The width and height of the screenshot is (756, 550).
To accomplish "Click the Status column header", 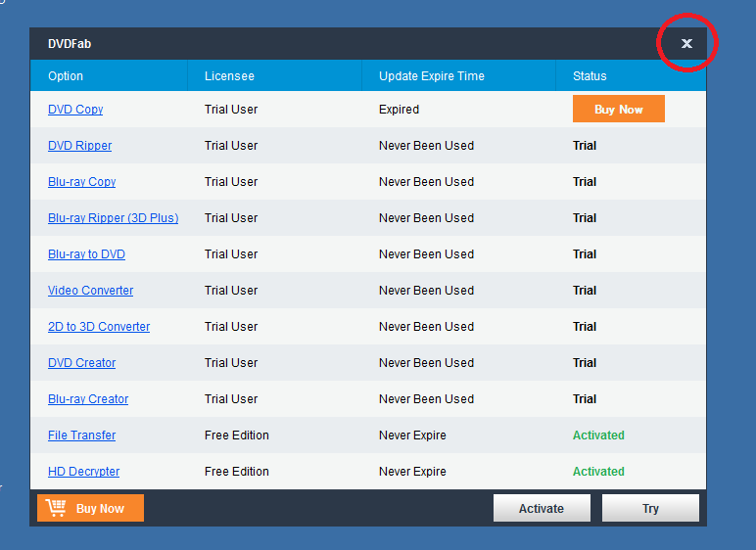I will coord(631,75).
